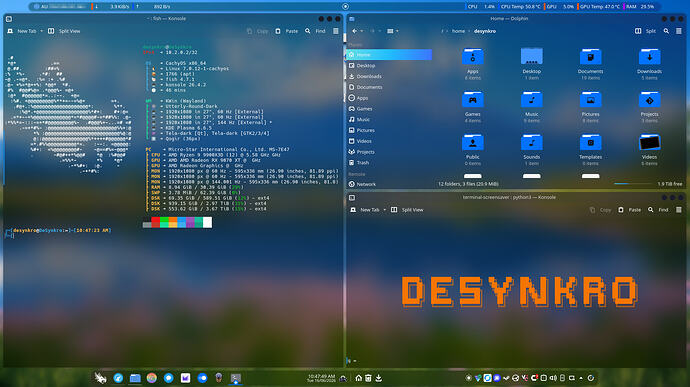Select the Downloads folder icon in file view
This screenshot has height=387, width=690.
point(650,56)
